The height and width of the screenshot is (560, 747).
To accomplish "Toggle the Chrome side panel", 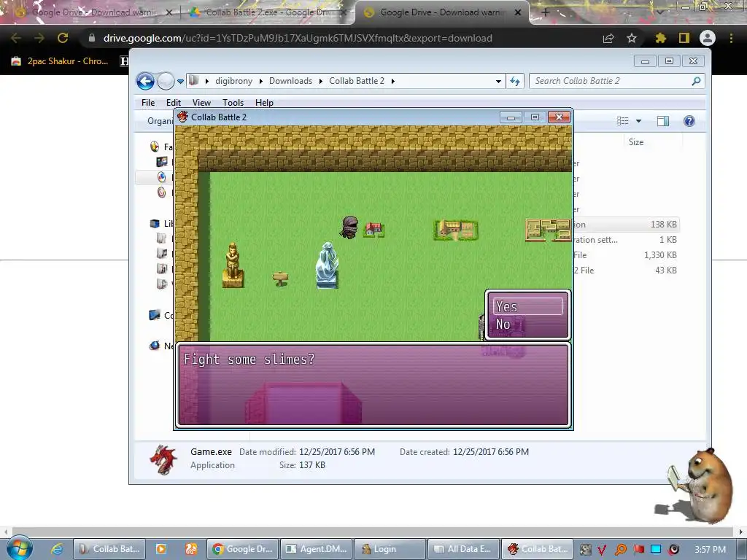I will point(684,38).
